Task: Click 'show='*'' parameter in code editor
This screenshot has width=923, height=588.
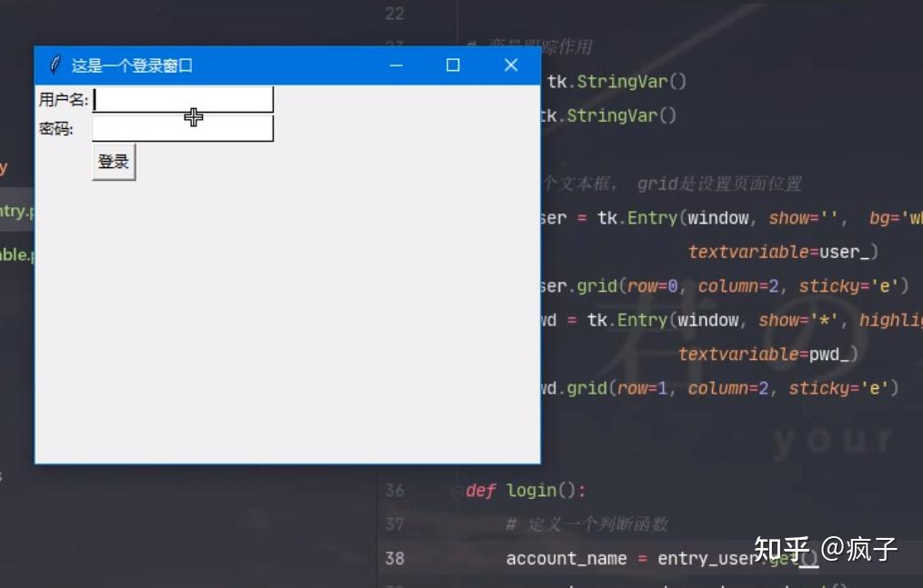Action: (x=798, y=321)
